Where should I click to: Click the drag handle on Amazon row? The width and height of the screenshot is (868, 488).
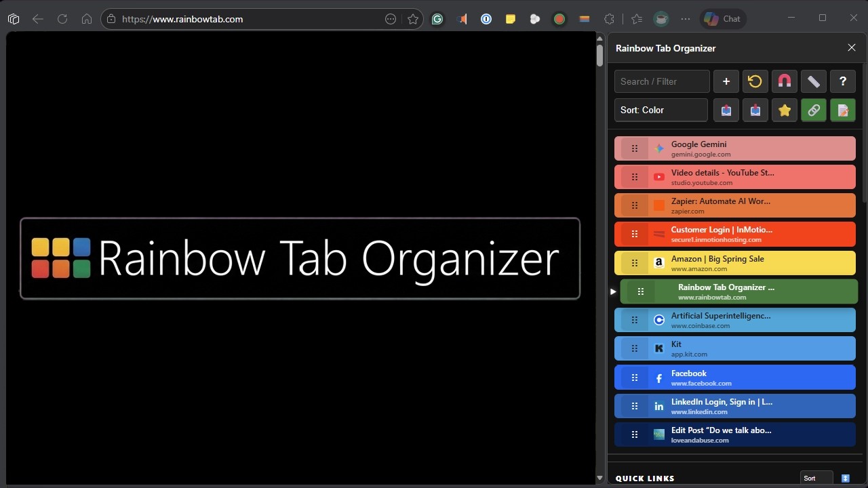[635, 263]
